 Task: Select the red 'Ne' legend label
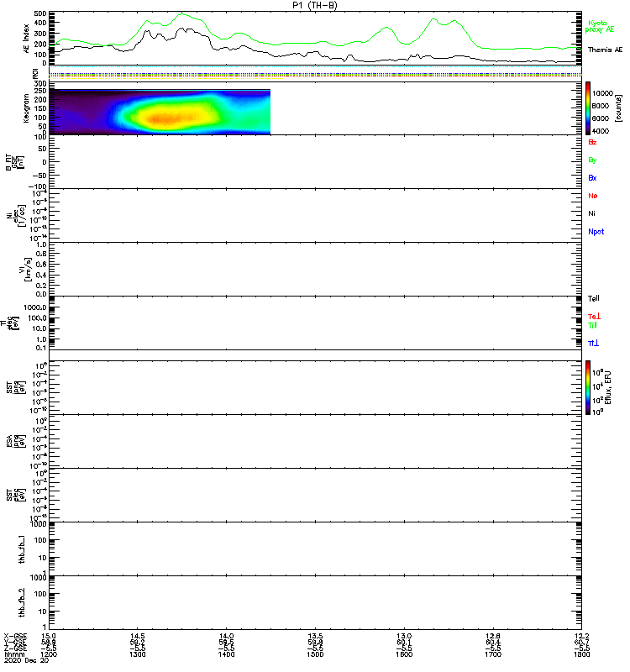[x=593, y=196]
